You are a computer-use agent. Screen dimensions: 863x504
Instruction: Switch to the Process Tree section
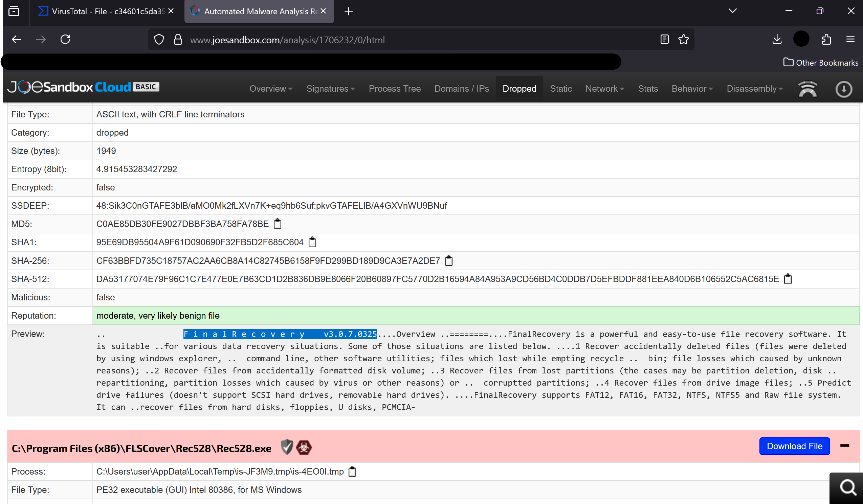point(395,89)
